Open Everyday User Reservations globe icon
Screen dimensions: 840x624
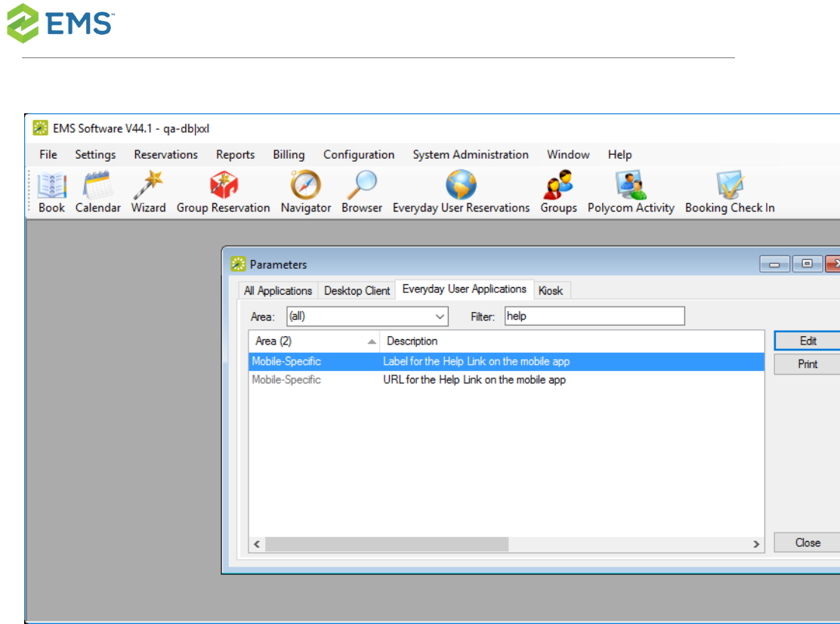[x=462, y=193]
